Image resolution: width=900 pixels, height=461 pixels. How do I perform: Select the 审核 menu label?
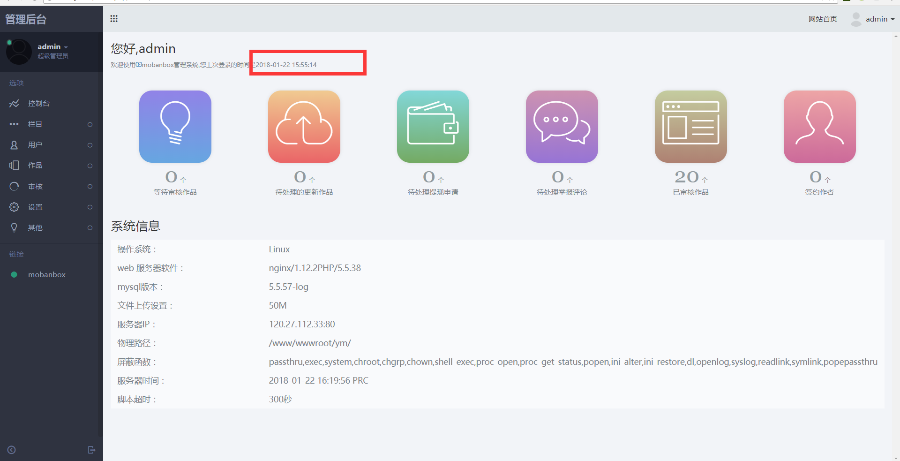click(35, 186)
